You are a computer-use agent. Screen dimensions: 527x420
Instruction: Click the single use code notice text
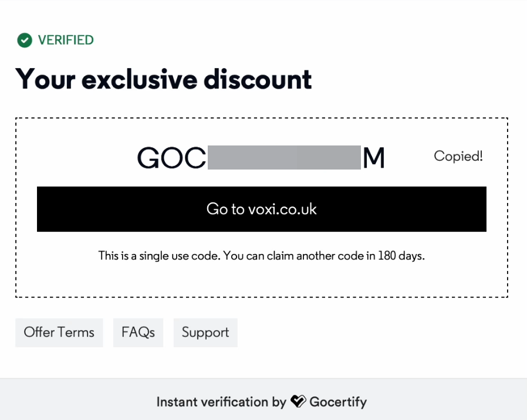pos(262,256)
